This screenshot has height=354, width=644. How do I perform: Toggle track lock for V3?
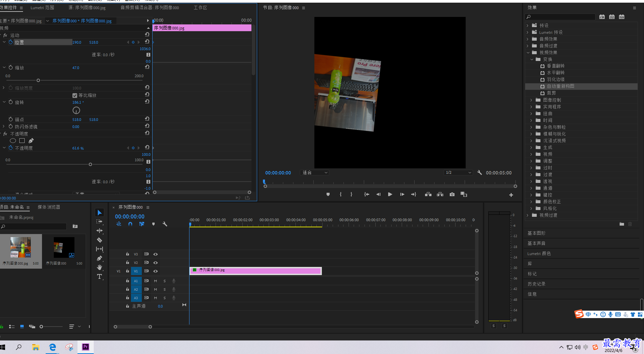[128, 254]
